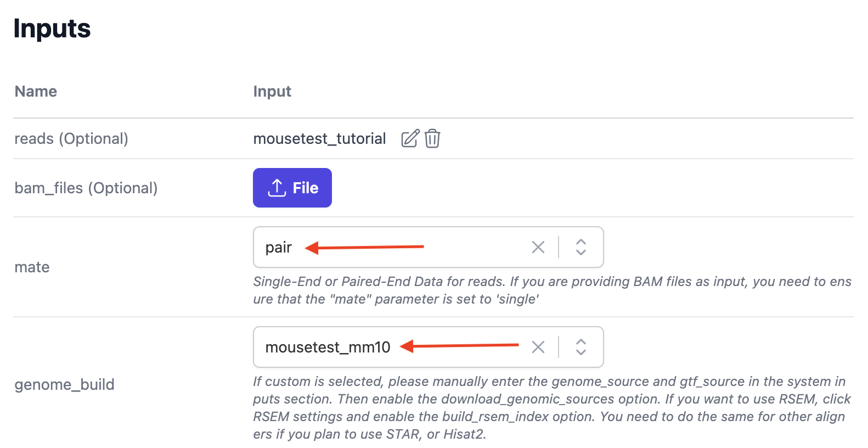The image size is (868, 448).
Task: Clear the mousetest_mm10 genome build selection
Action: pos(538,347)
